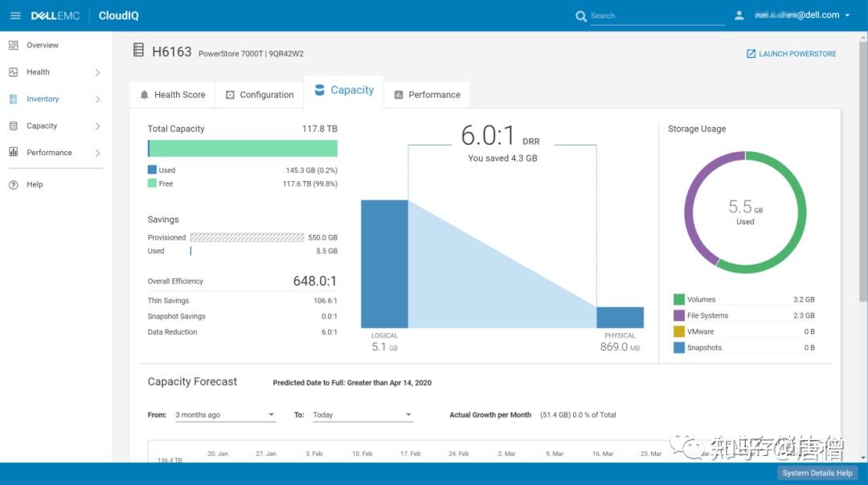
Task: Click the user account icon
Action: click(739, 14)
